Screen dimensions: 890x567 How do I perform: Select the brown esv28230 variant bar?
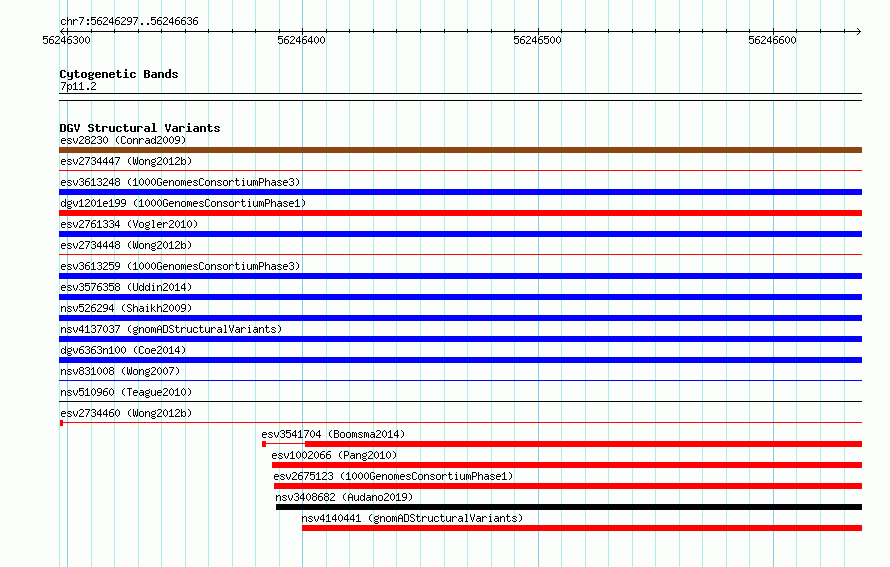click(x=460, y=150)
